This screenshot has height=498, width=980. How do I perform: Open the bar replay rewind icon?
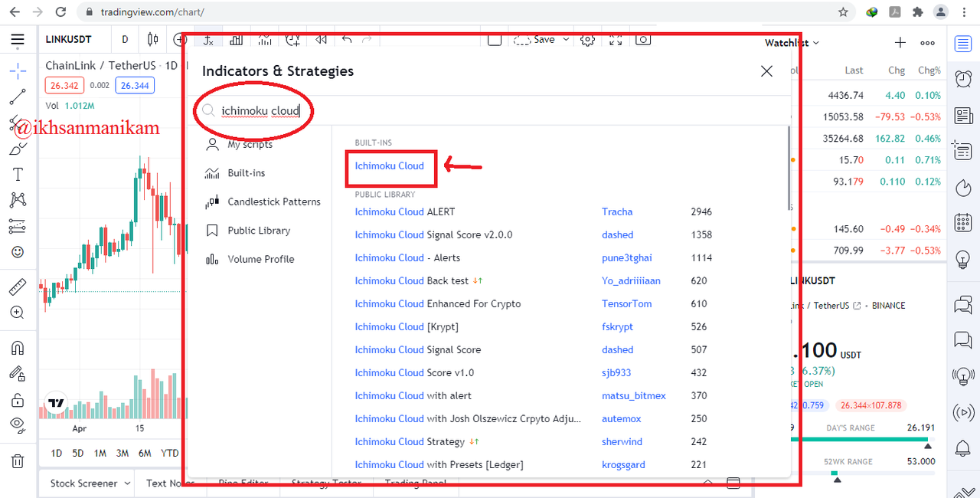(x=322, y=39)
